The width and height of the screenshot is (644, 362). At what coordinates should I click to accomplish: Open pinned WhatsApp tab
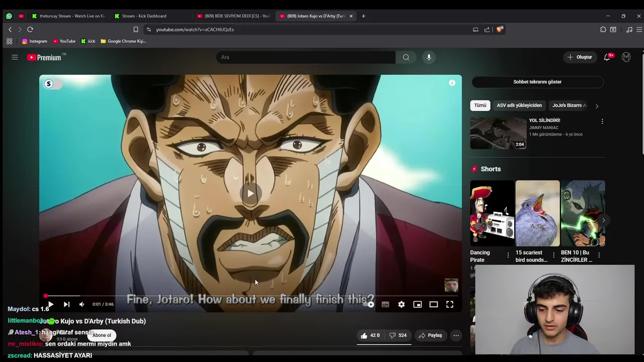point(9,16)
